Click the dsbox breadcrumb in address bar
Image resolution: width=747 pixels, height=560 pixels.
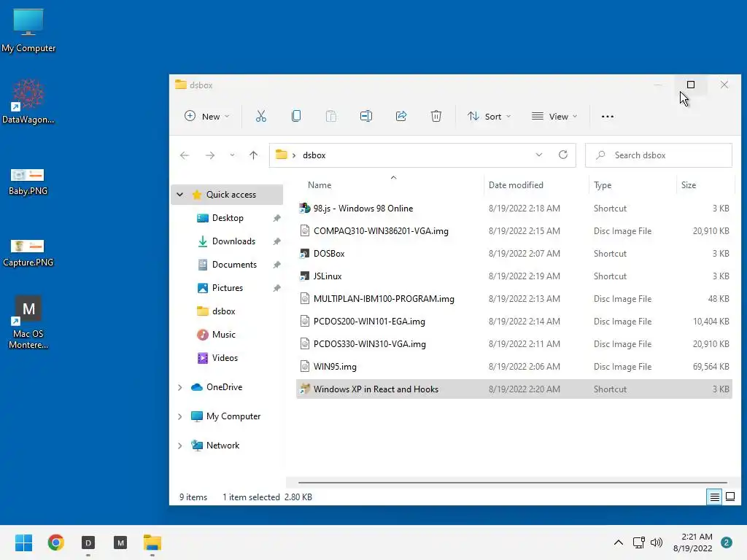[x=314, y=155]
